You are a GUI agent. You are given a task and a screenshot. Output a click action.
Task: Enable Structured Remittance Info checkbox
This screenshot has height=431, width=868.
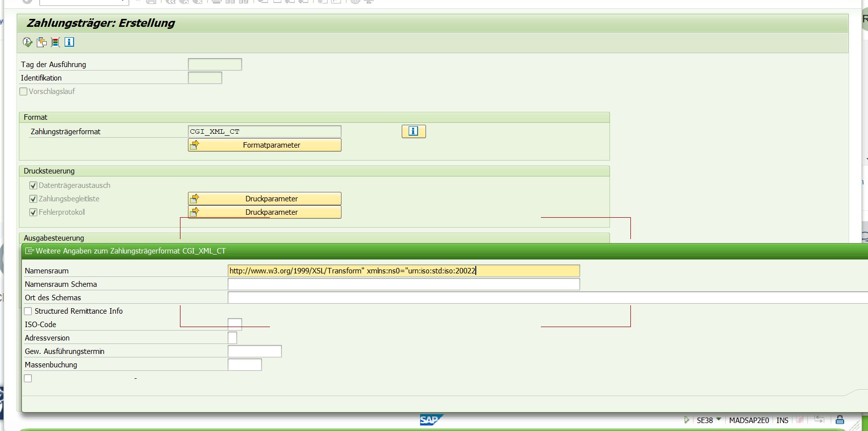pyautogui.click(x=28, y=311)
